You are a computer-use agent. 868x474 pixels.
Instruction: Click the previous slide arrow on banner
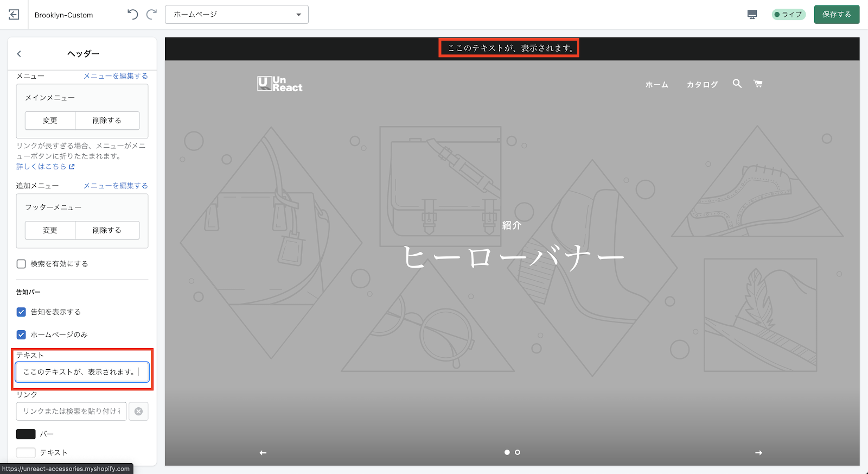pos(263,453)
